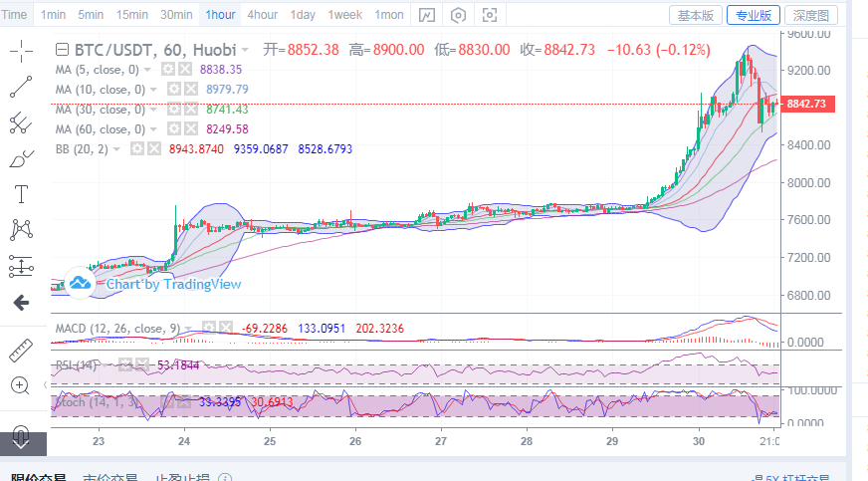Click the magnet mode icon
Image resolution: width=868 pixels, height=481 pixels.
[x=21, y=437]
